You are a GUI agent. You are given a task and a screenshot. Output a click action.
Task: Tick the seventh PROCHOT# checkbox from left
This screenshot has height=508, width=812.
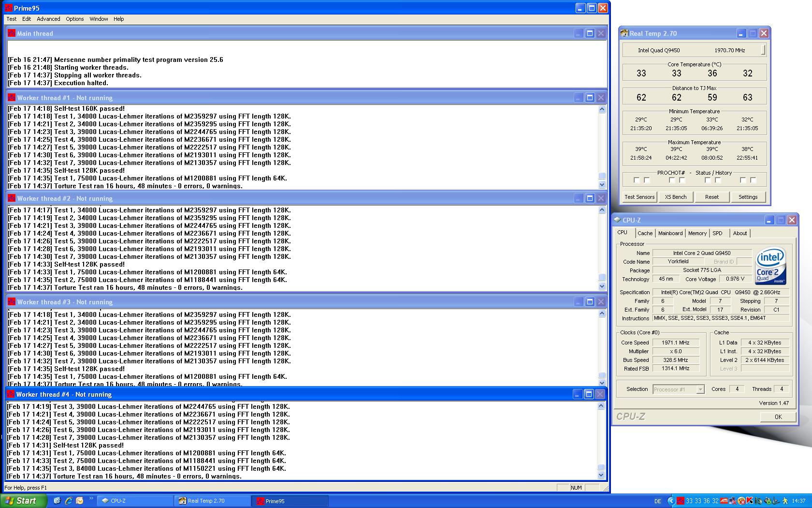tap(743, 180)
